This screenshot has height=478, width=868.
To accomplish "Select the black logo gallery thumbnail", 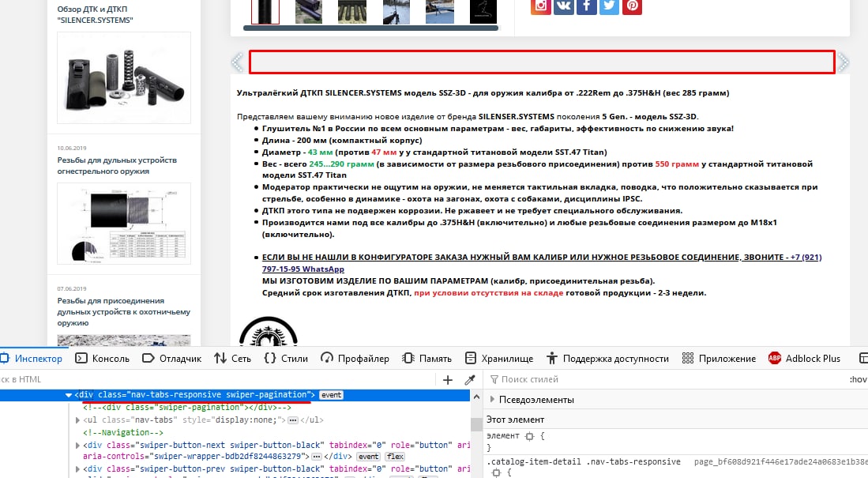I will click(483, 12).
